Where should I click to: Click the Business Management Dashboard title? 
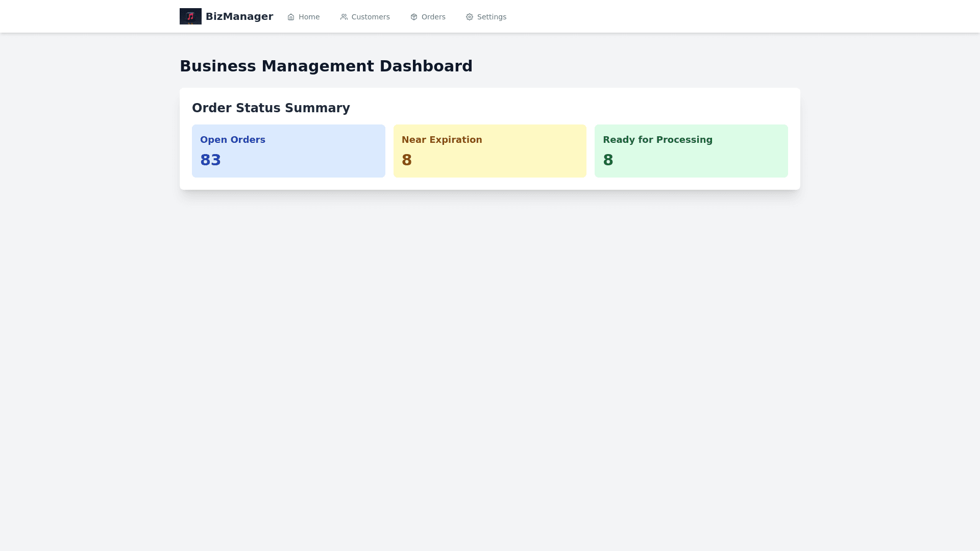coord(326,66)
